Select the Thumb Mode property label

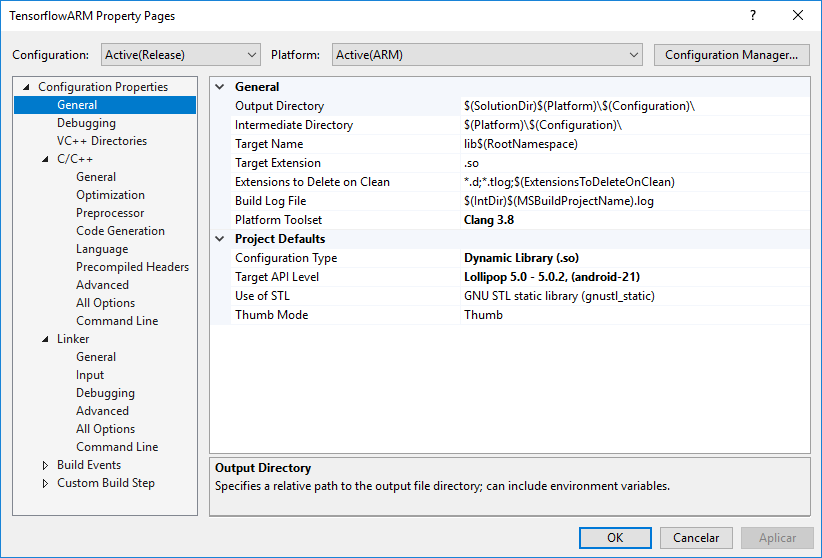[x=272, y=315]
